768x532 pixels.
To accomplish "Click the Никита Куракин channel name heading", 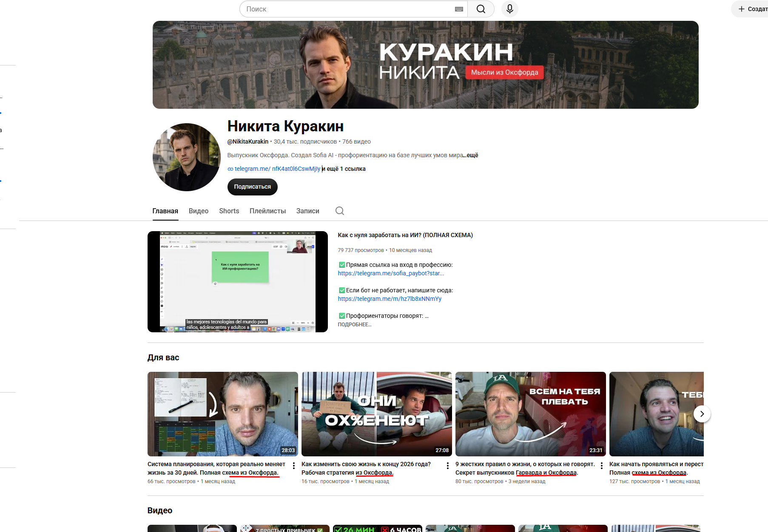I will [x=285, y=126].
